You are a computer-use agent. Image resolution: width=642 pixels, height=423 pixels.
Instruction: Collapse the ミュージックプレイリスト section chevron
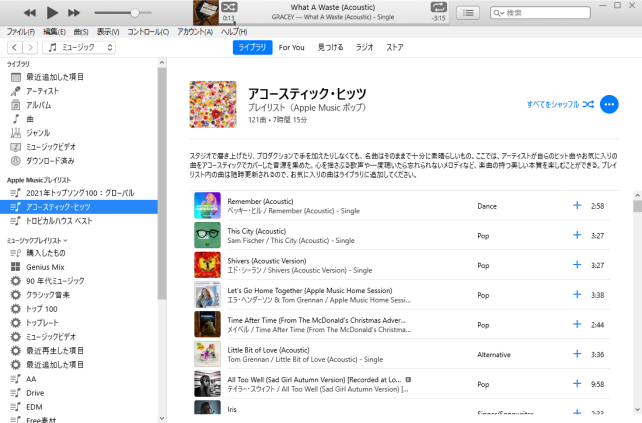[66, 241]
